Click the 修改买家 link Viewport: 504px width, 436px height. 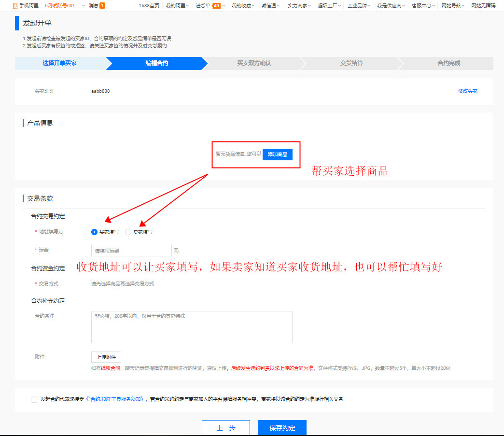[467, 91]
